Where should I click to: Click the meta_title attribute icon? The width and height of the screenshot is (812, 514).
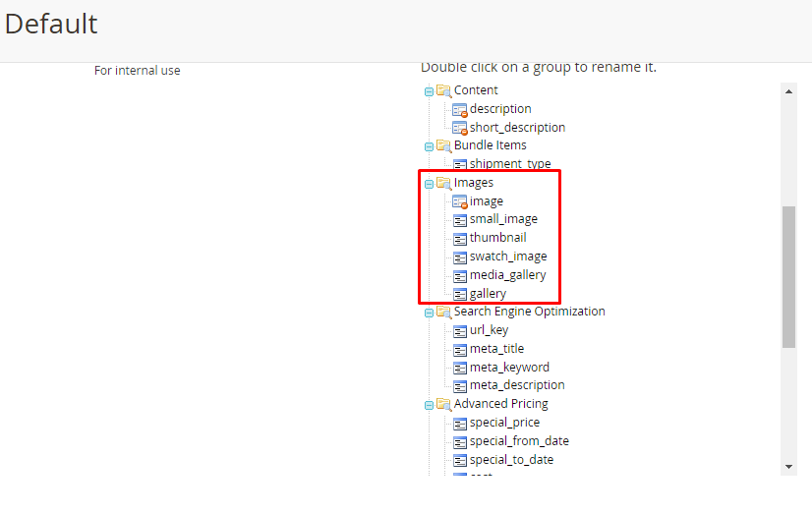460,351
